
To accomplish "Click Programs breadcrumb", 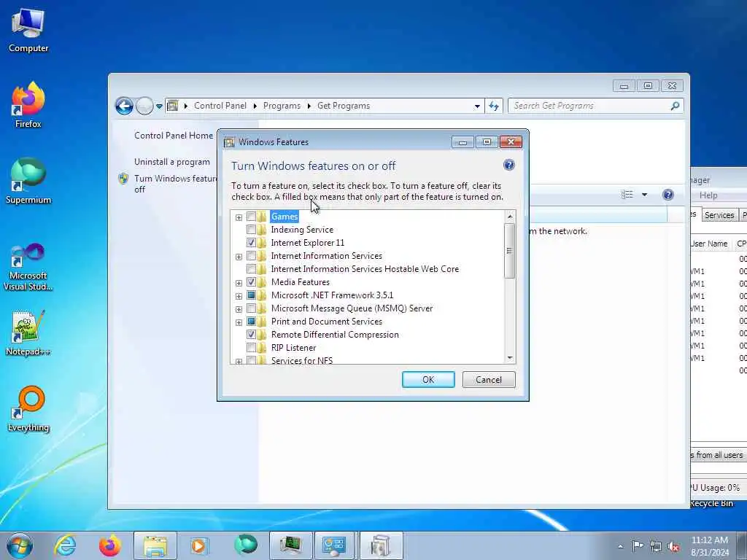I will (x=282, y=106).
